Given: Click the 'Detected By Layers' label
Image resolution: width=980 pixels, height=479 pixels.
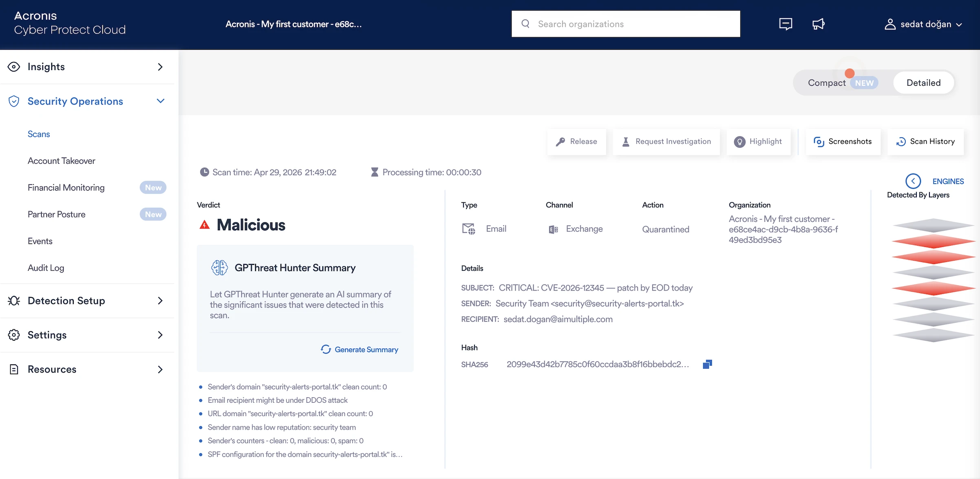Looking at the screenshot, I should [x=918, y=195].
